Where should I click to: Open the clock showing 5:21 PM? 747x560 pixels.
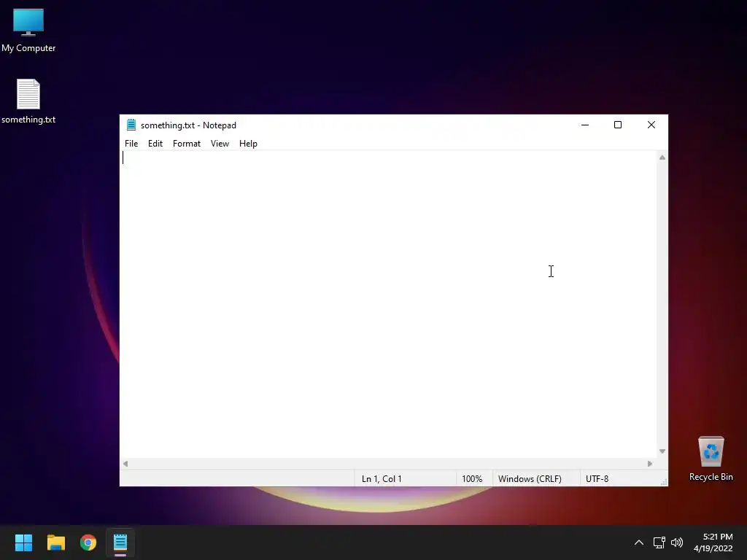tap(713, 542)
